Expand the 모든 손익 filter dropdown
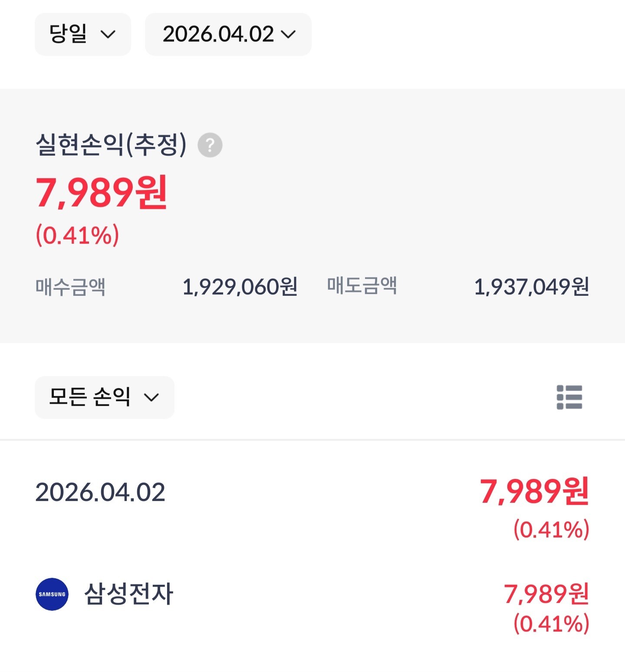This screenshot has height=672, width=625. pos(104,397)
